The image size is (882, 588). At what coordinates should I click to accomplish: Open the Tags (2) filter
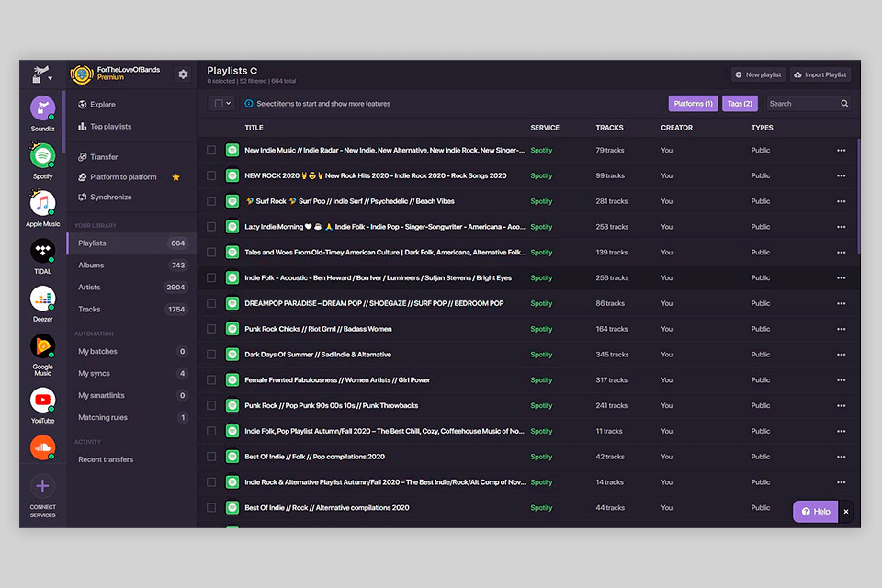click(740, 104)
